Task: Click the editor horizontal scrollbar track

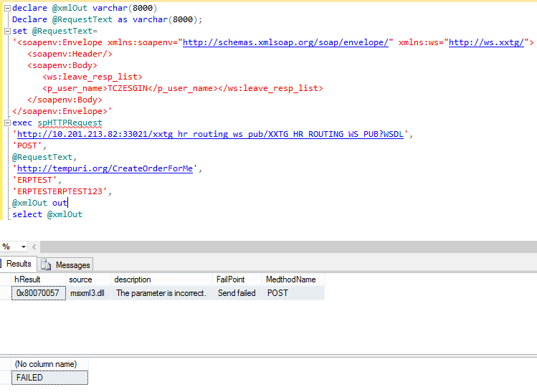Action: 287,247
